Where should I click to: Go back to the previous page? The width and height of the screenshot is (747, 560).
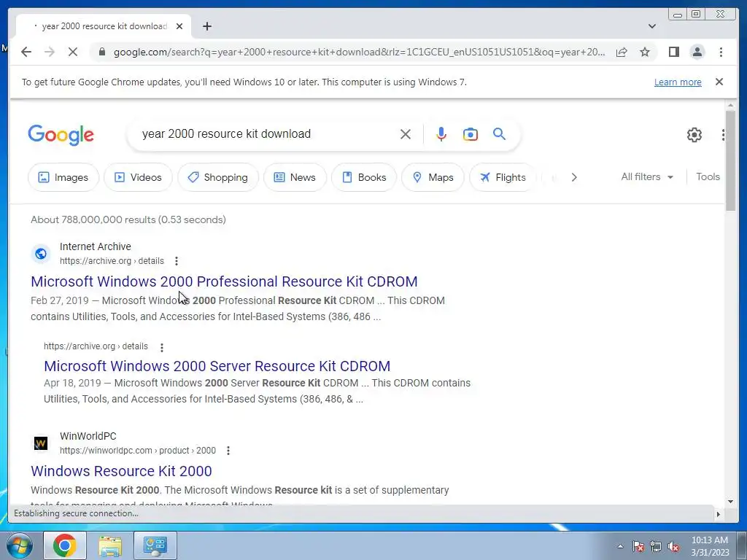(26, 52)
